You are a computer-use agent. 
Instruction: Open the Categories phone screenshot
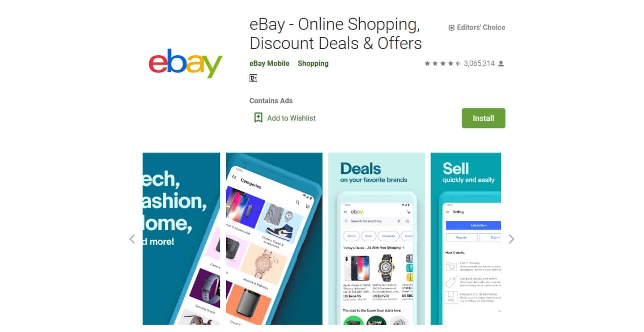[x=274, y=239]
